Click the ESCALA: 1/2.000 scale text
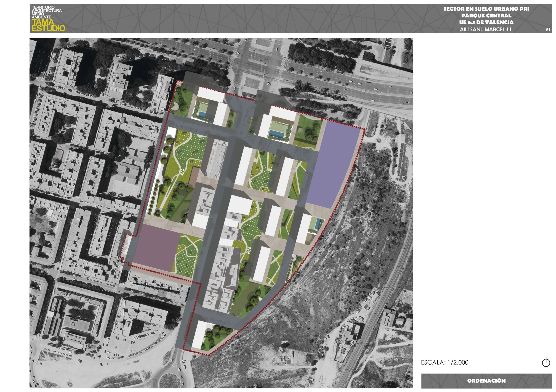 (444, 362)
